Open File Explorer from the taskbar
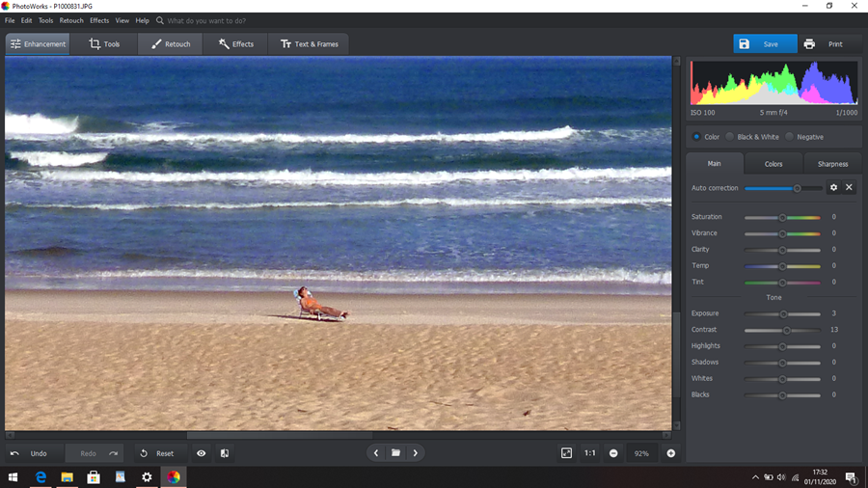Image resolution: width=868 pixels, height=488 pixels. click(67, 477)
